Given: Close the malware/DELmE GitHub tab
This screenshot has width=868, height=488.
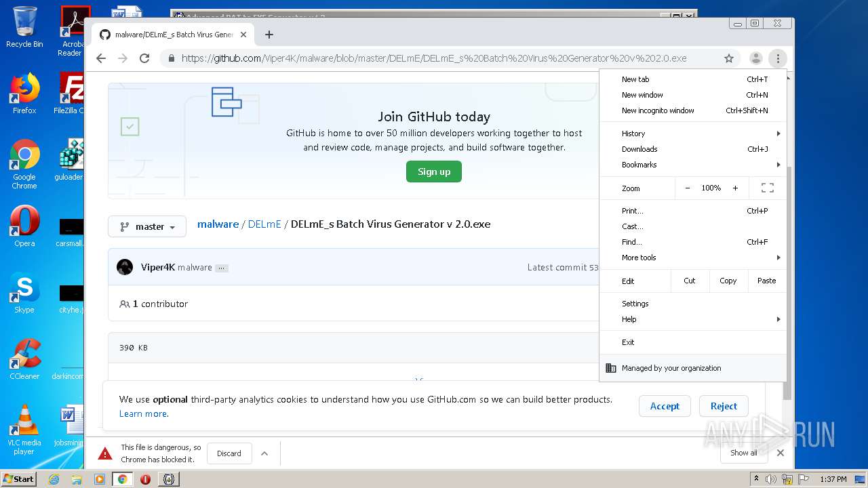Looking at the screenshot, I should click(x=243, y=35).
